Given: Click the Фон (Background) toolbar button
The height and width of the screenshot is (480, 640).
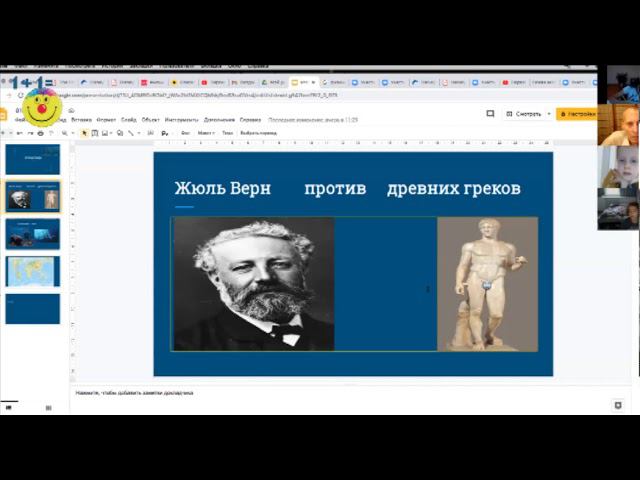Looking at the screenshot, I should click(186, 133).
